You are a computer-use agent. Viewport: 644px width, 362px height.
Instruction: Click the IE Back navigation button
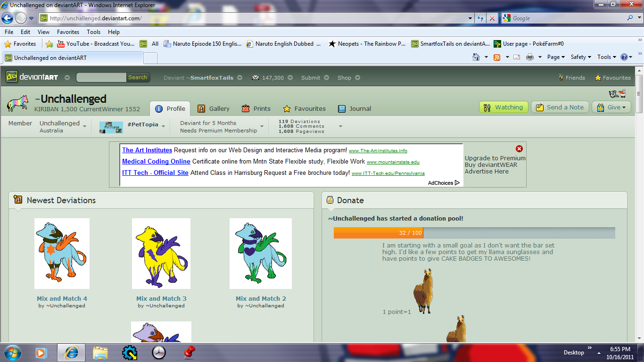[x=8, y=18]
